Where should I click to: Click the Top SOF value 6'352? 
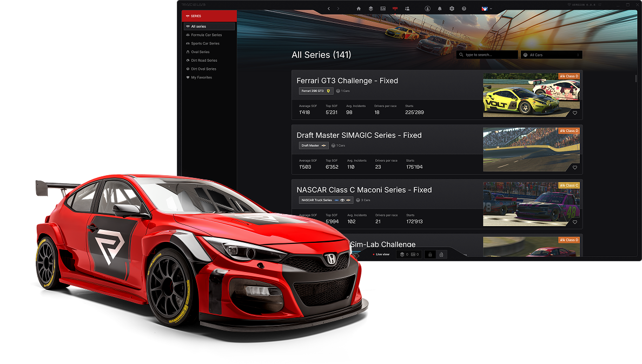[x=332, y=167]
